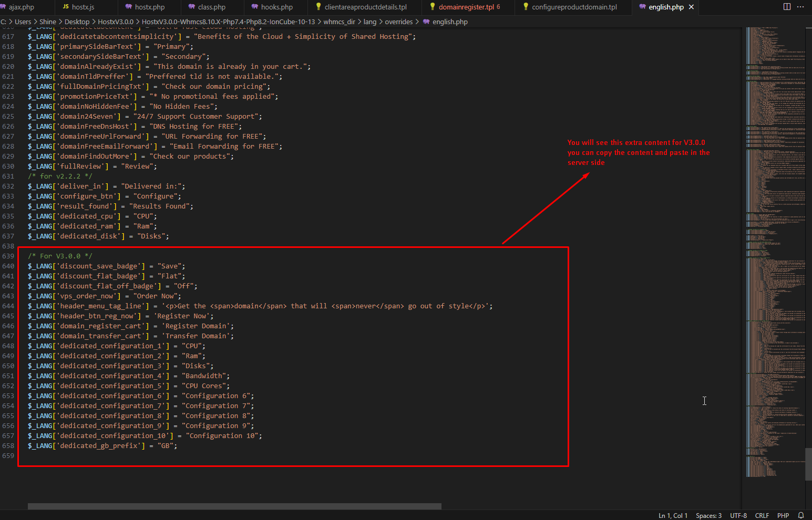Click the horizontal scrollbar of the editor
Screen dimensions: 812x520
[x=234, y=506]
